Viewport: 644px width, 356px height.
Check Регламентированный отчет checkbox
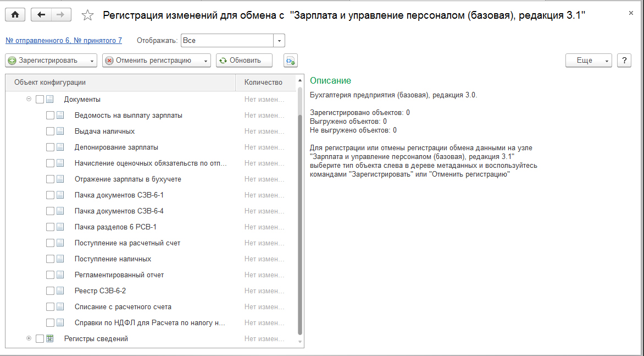(x=50, y=275)
